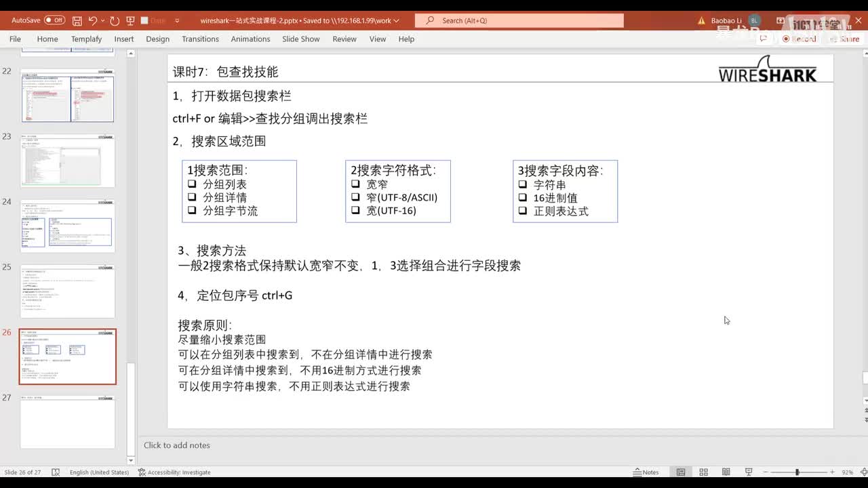Image resolution: width=868 pixels, height=488 pixels.
Task: Click the Search (Alt+Q) box
Action: pyautogui.click(x=519, y=21)
